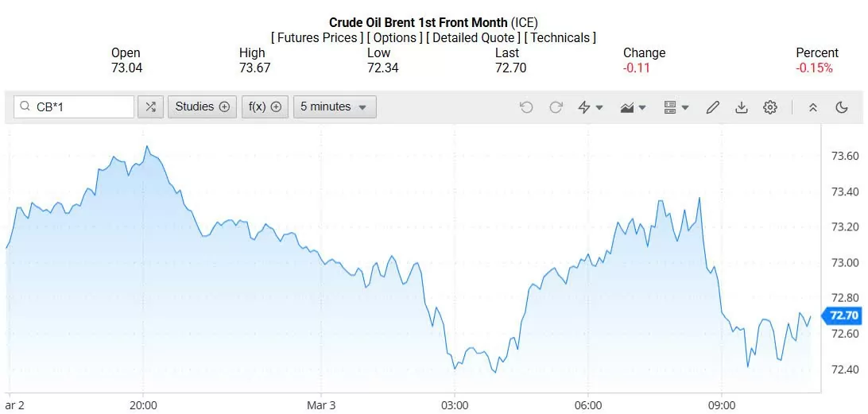Toggle dark mode moon icon
Screen dimensions: 868x414
coord(842,107)
